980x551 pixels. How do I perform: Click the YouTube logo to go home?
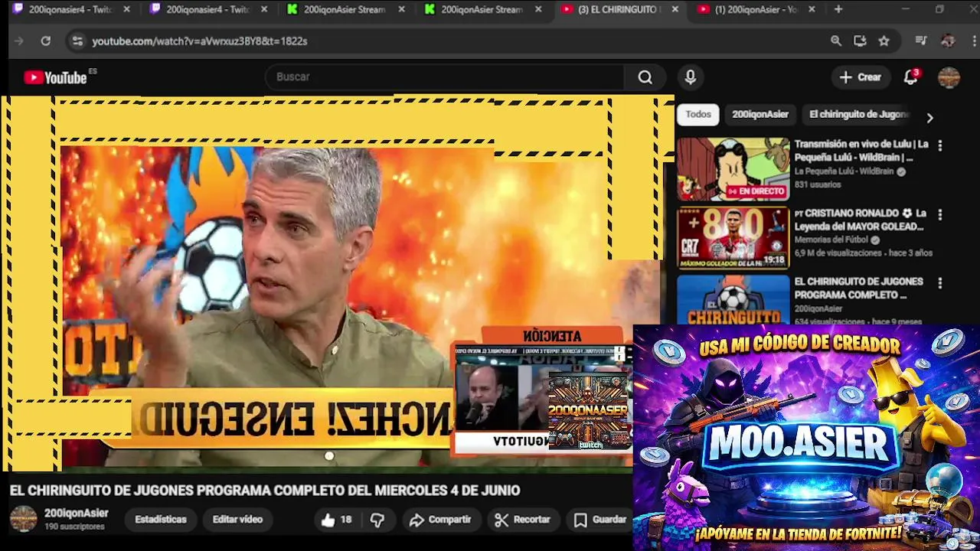[55, 77]
